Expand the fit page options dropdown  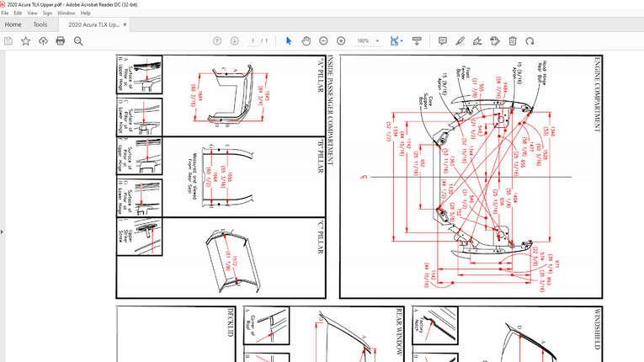(402, 40)
